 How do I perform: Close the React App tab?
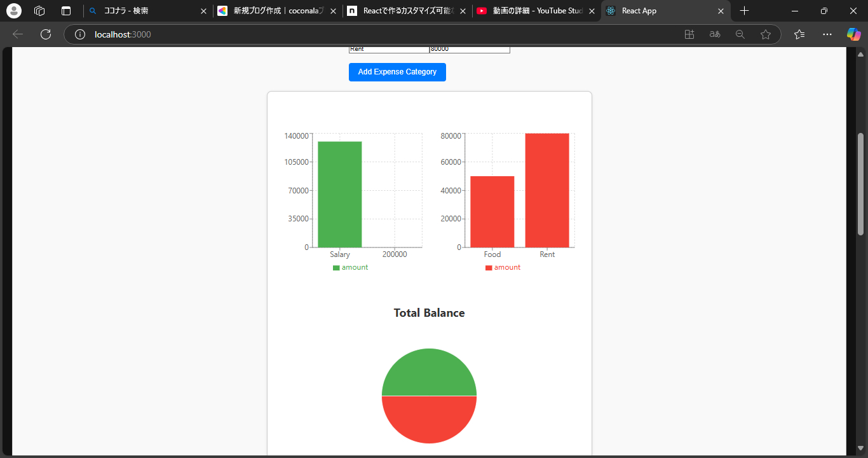(x=721, y=11)
